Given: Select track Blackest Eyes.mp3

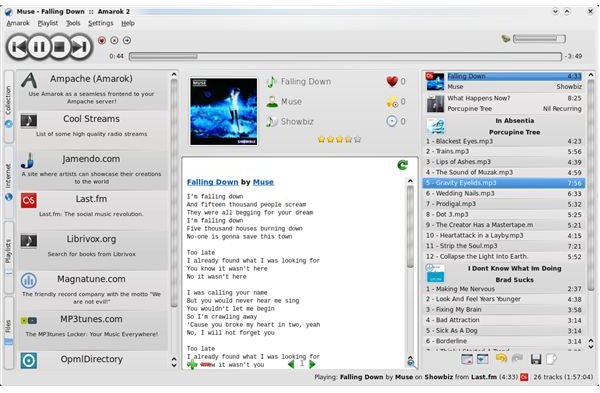Looking at the screenshot, I should point(504,141).
